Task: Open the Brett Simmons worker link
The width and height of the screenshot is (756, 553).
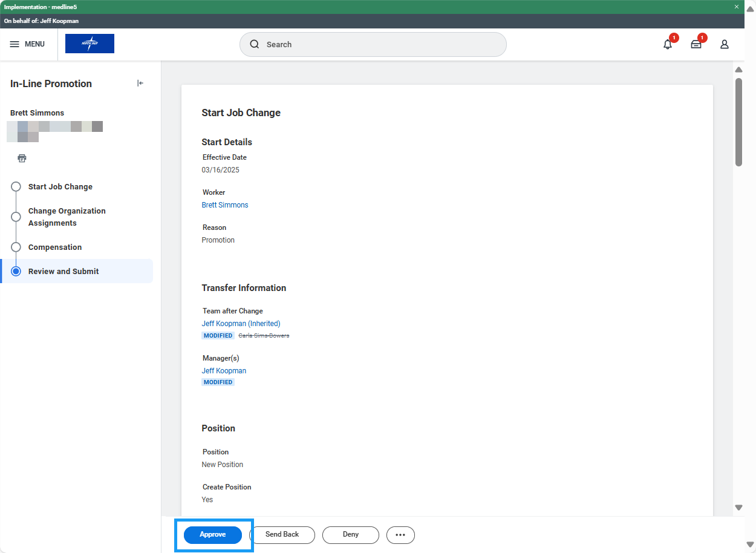Action: point(225,205)
